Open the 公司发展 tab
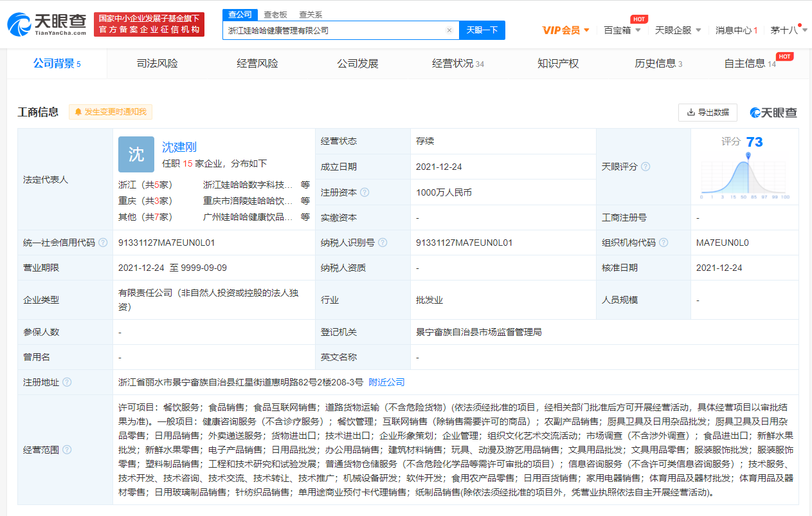Screen dimensions: 812x516 coord(357,64)
